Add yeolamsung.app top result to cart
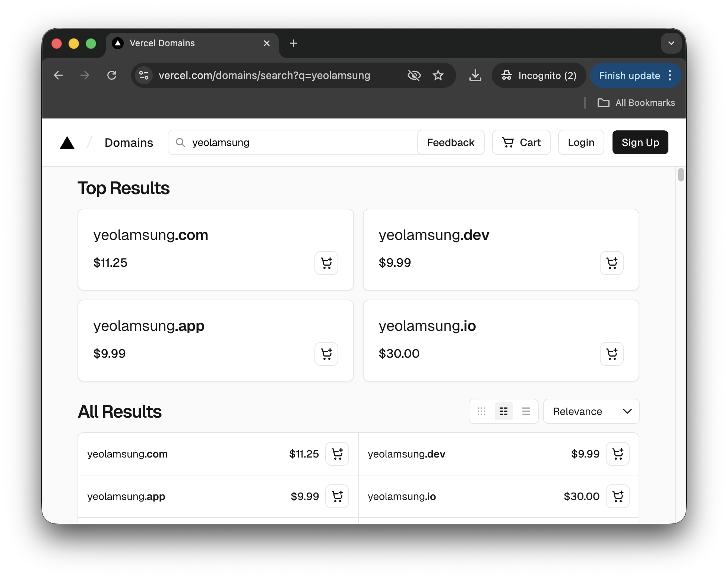The width and height of the screenshot is (728, 579). pyautogui.click(x=326, y=354)
